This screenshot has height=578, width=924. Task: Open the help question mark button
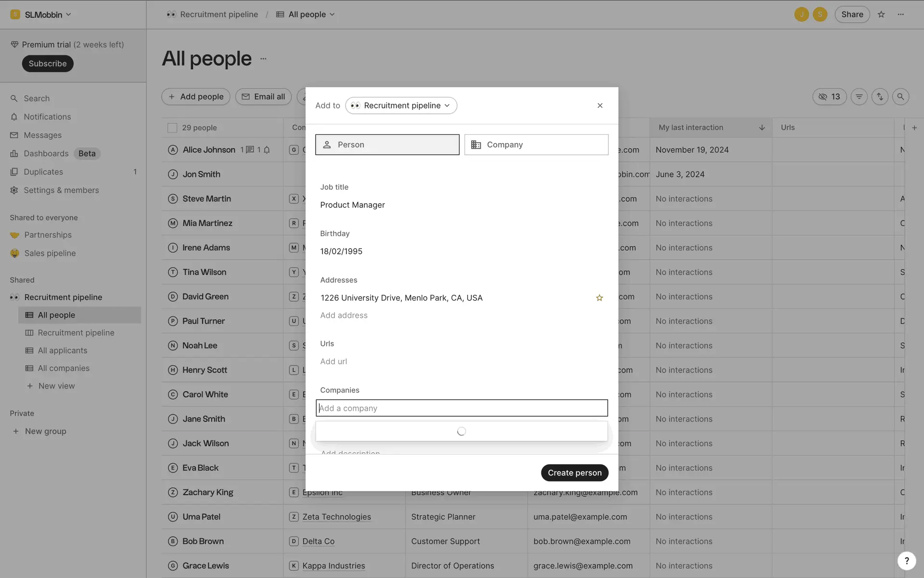(x=907, y=560)
